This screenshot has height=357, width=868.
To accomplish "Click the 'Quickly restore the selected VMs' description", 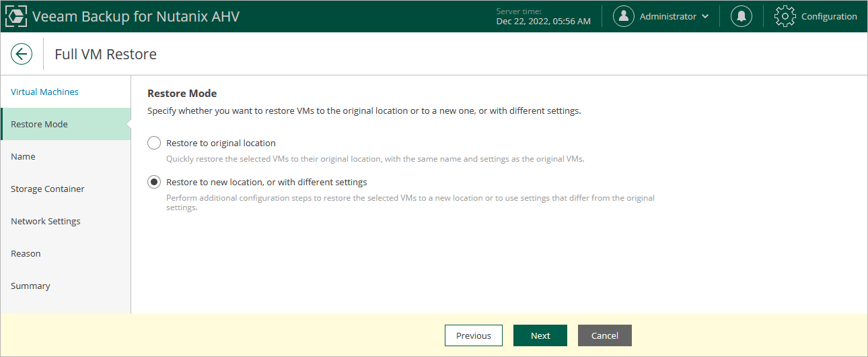I will [375, 160].
